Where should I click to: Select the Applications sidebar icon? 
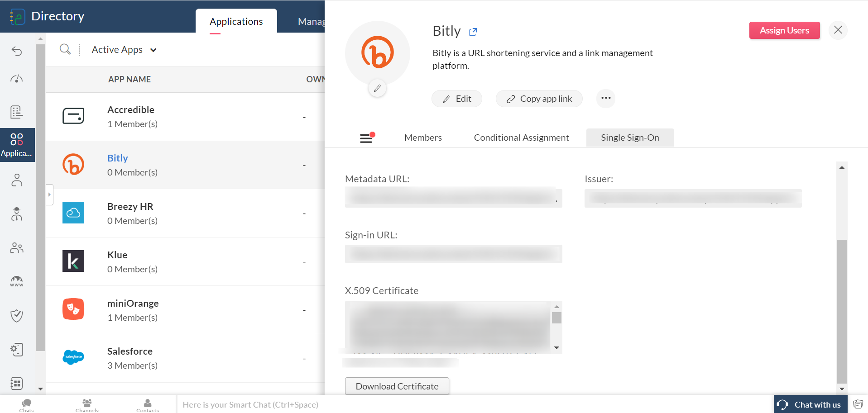(x=17, y=145)
